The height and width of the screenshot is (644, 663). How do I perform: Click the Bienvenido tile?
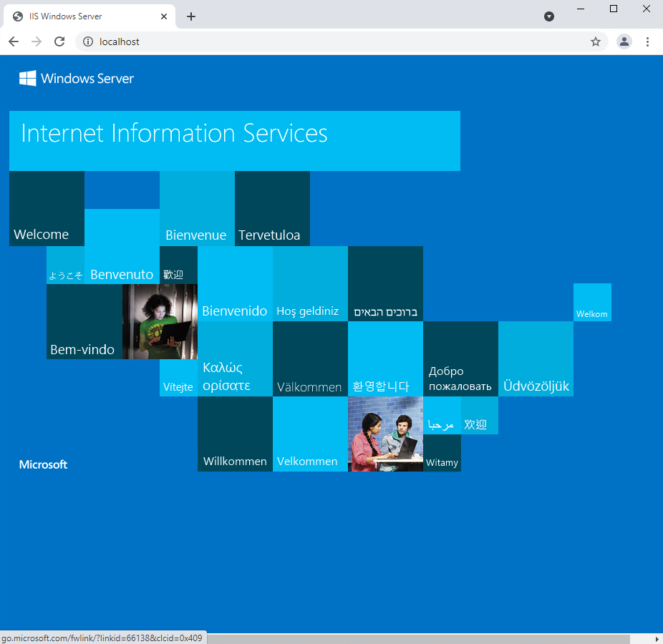pos(235,283)
